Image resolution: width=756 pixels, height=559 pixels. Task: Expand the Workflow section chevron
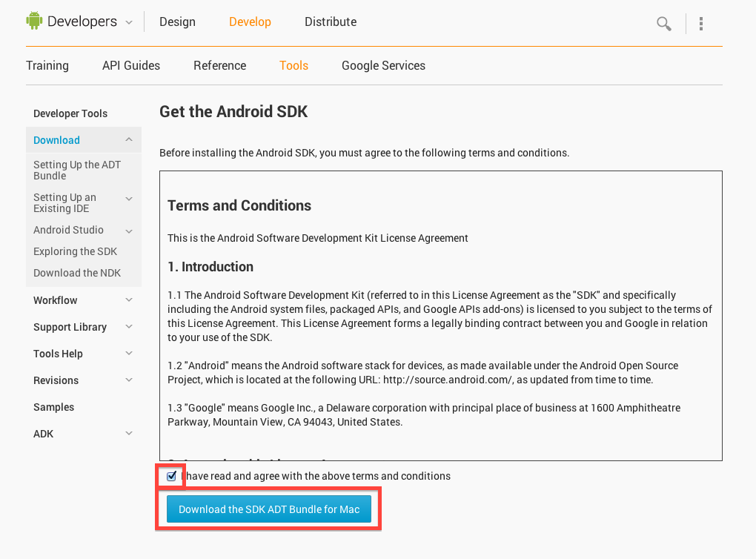coord(129,300)
